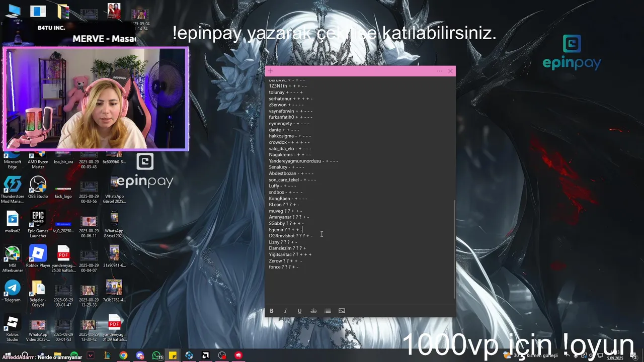The height and width of the screenshot is (362, 644).
Task: Open Discord from taskbar
Action: pyautogui.click(x=140, y=355)
